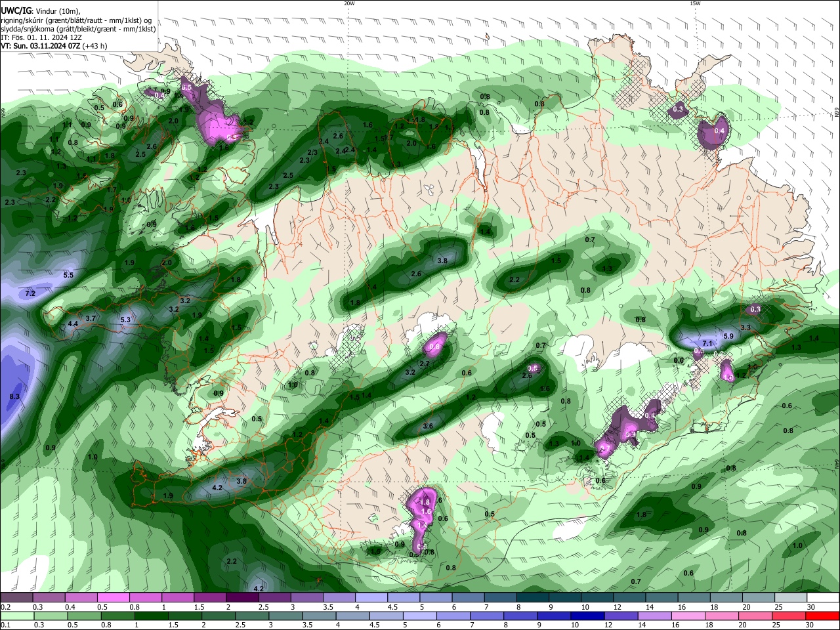
Task: Click the '20W' longitude label at the top
Action: point(349,3)
